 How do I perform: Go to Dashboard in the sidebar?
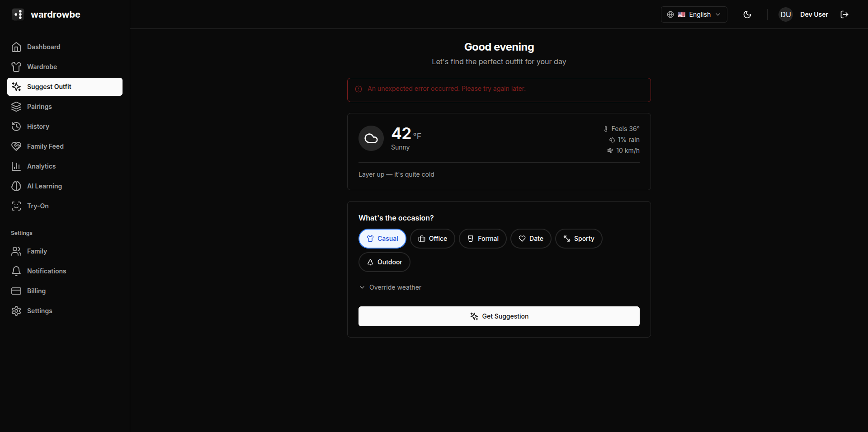pos(43,47)
